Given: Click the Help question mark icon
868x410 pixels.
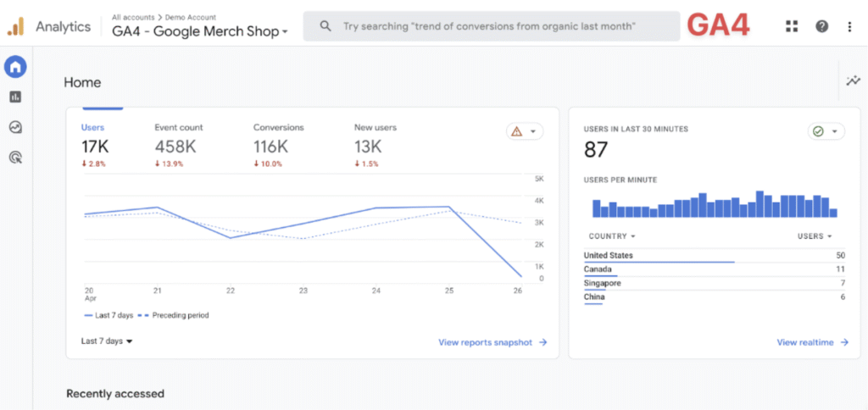Looking at the screenshot, I should (x=821, y=26).
